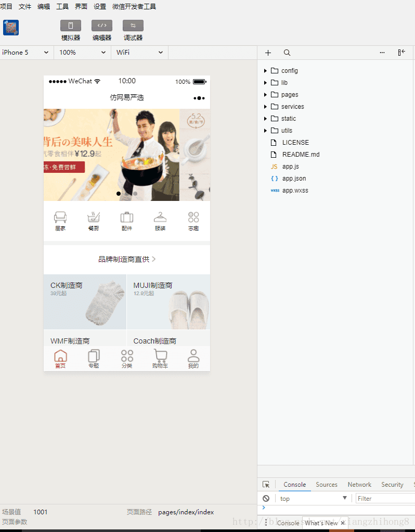Open the three-dot more options icon

[382, 53]
